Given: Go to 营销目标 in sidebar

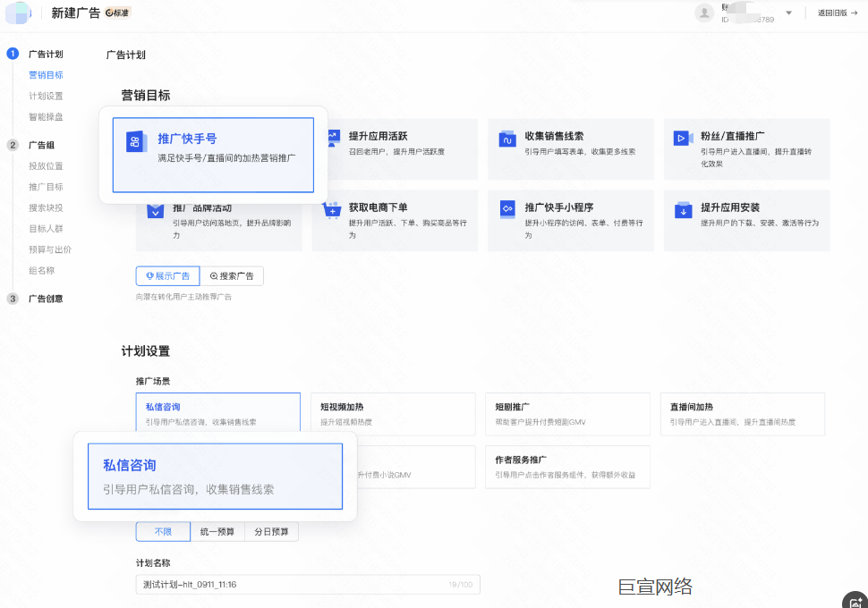Looking at the screenshot, I should pyautogui.click(x=46, y=75).
